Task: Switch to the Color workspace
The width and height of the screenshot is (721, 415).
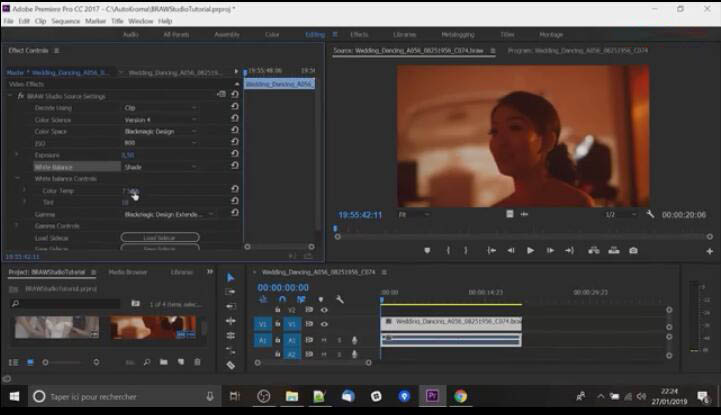Action: [272, 34]
